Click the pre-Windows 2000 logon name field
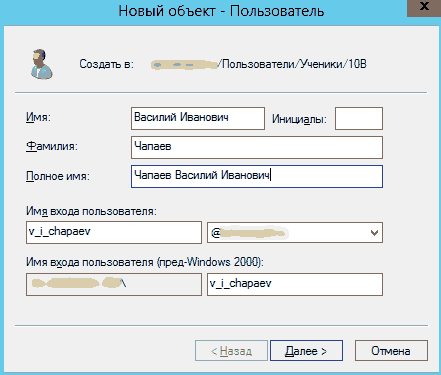This screenshot has width=441, height=375. (x=295, y=284)
